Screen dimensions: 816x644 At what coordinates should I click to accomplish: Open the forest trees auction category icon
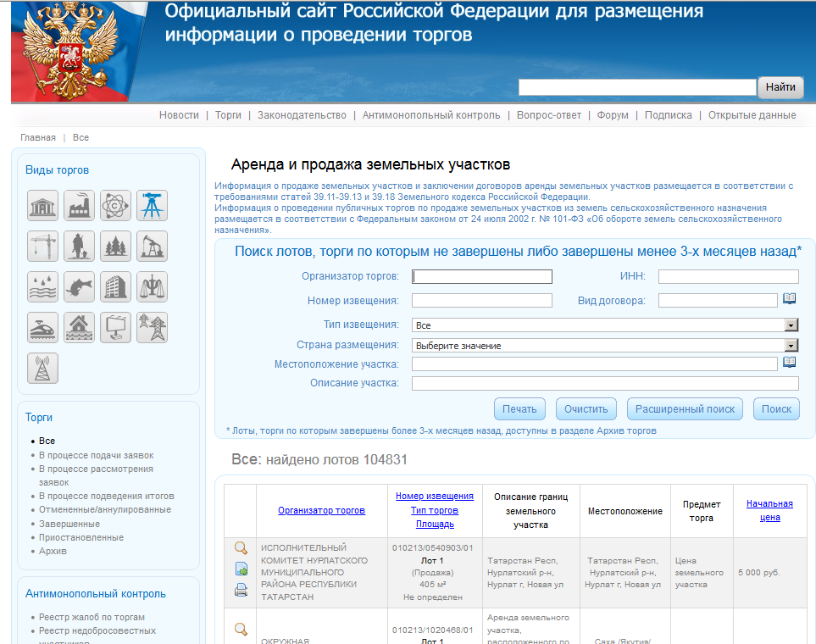click(116, 246)
